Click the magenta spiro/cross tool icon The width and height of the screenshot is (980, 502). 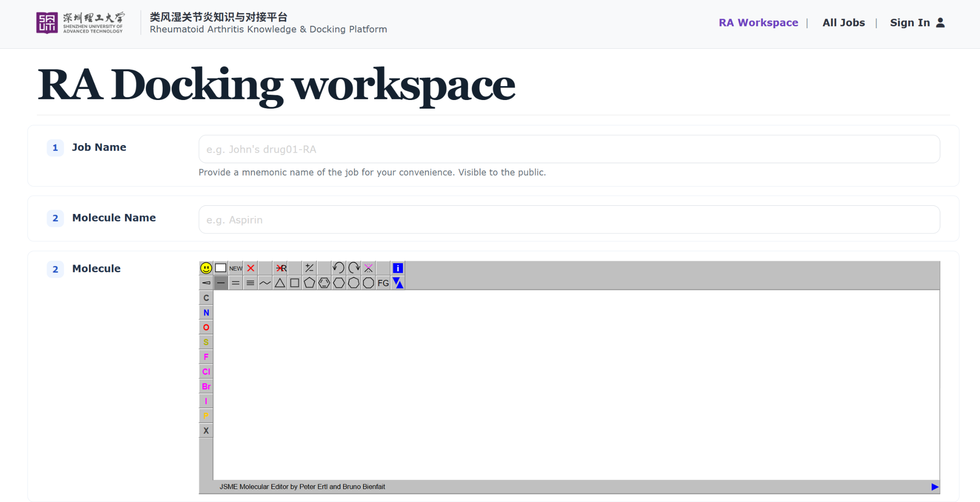point(368,268)
